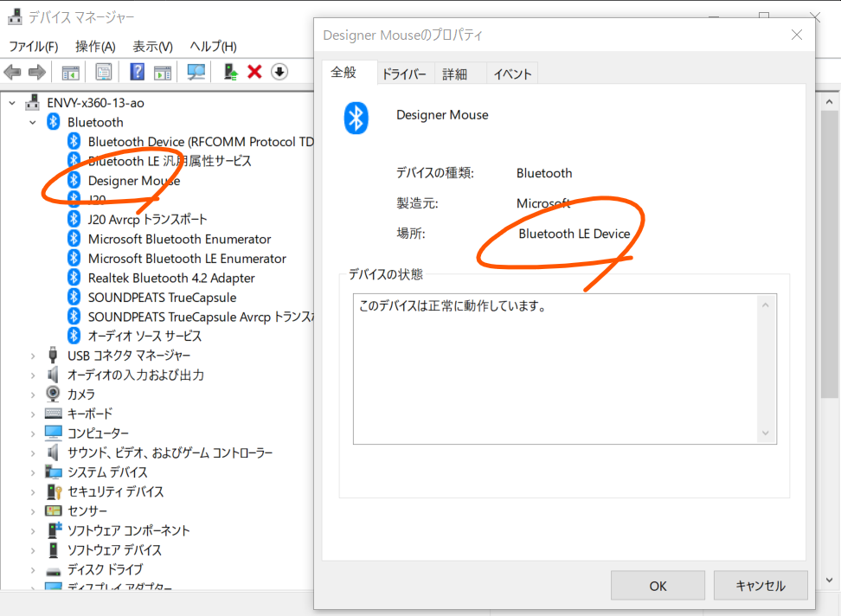The image size is (841, 616).
Task: Expand the キーボード node
Action: (x=33, y=414)
